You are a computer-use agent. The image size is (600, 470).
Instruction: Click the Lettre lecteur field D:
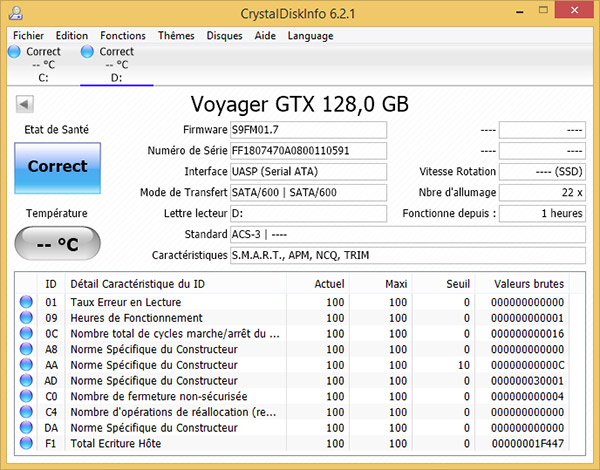point(308,213)
